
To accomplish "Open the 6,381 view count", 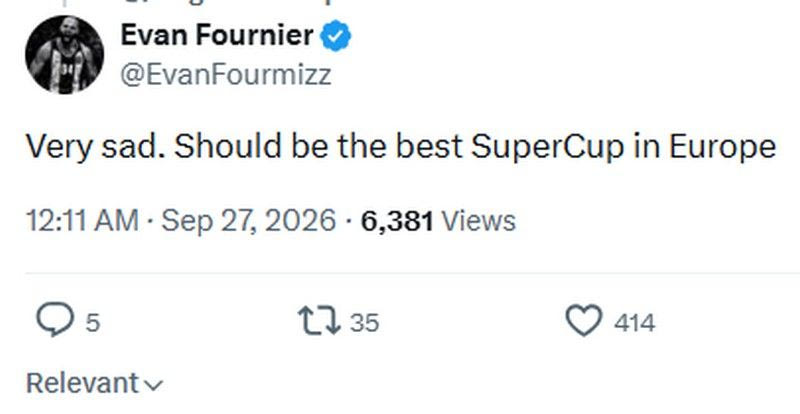I will click(397, 221).
